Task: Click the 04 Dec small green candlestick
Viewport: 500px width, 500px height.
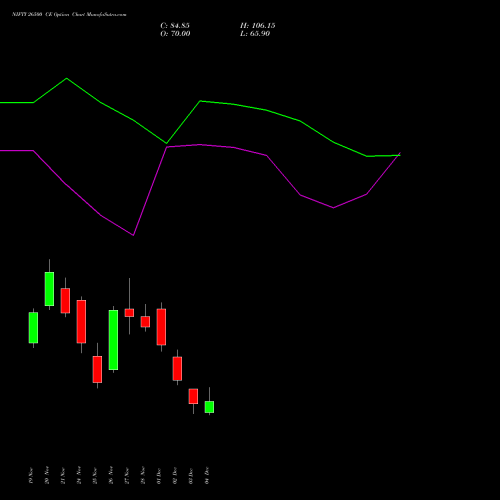Action: [209, 407]
